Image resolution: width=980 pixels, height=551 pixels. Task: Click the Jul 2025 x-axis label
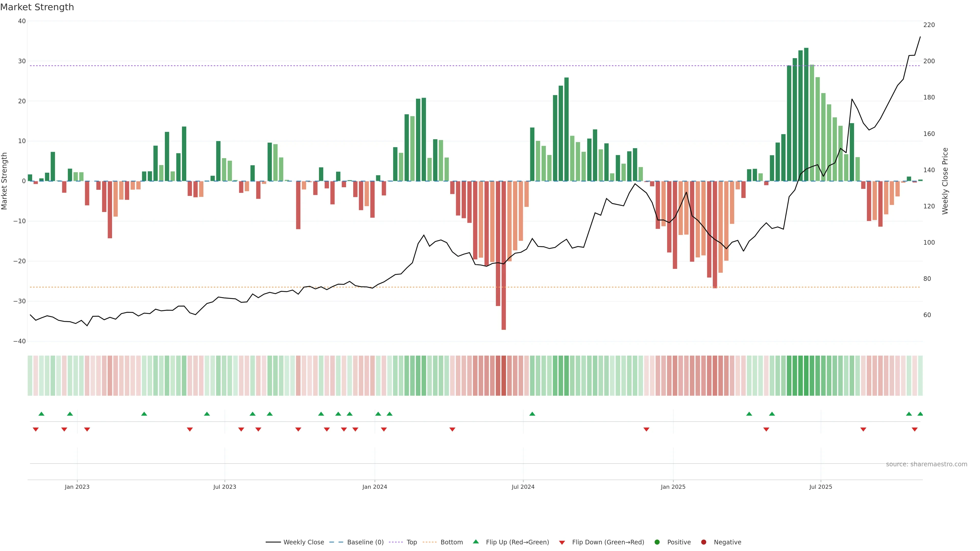(820, 487)
